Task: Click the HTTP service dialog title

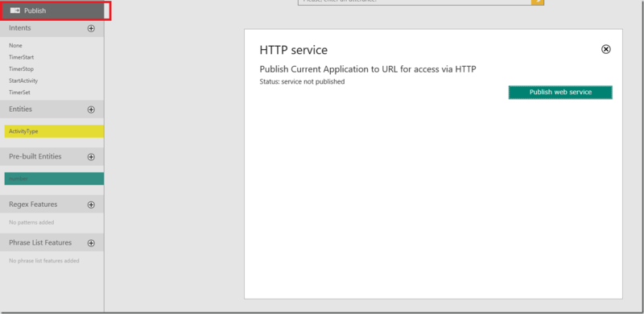Action: coord(294,50)
